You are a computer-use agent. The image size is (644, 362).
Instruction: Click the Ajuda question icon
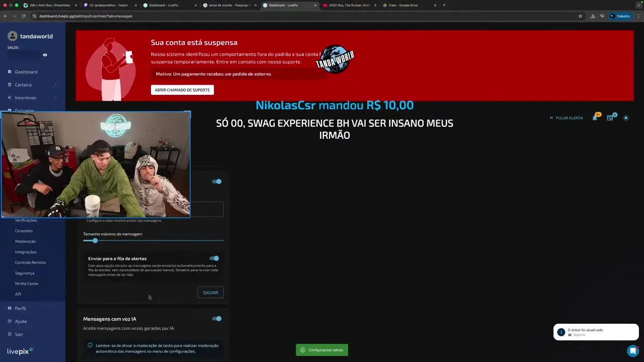(10, 321)
